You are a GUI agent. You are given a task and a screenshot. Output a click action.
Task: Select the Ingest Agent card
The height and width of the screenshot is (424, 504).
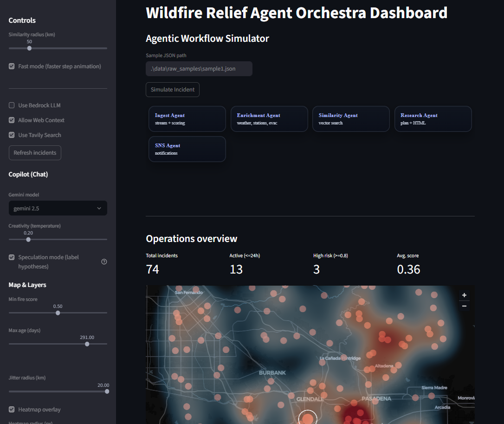pyautogui.click(x=187, y=119)
